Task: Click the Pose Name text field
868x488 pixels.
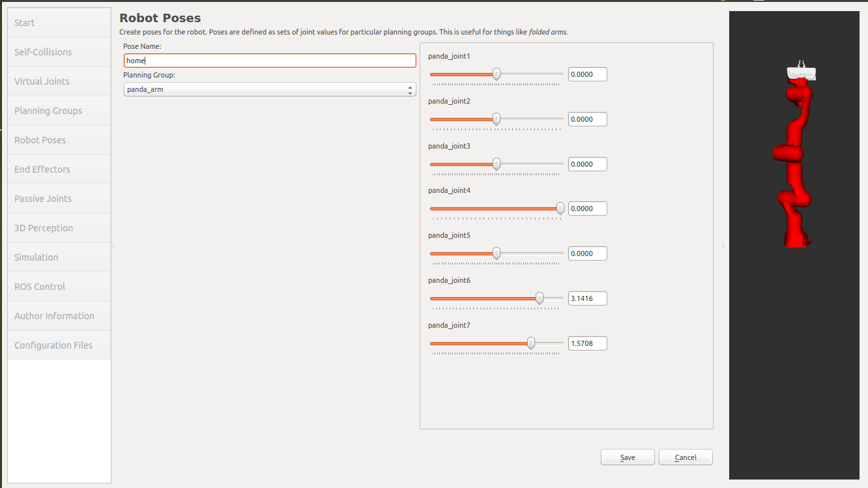Action: 269,61
